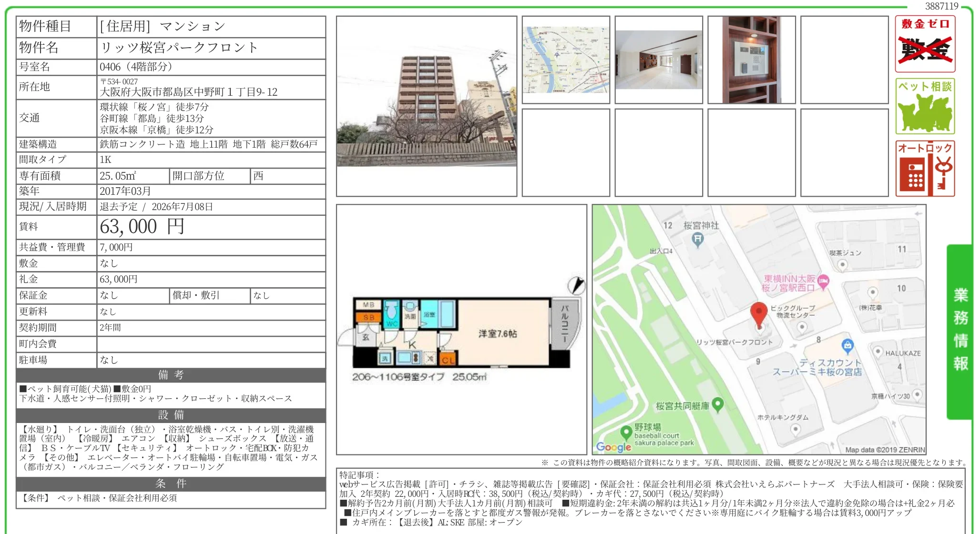
Task: Click the 設備 section header
Action: coord(171,415)
